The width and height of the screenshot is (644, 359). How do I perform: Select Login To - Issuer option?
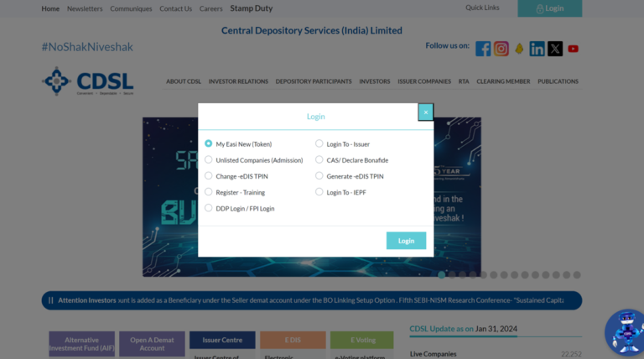coord(319,143)
